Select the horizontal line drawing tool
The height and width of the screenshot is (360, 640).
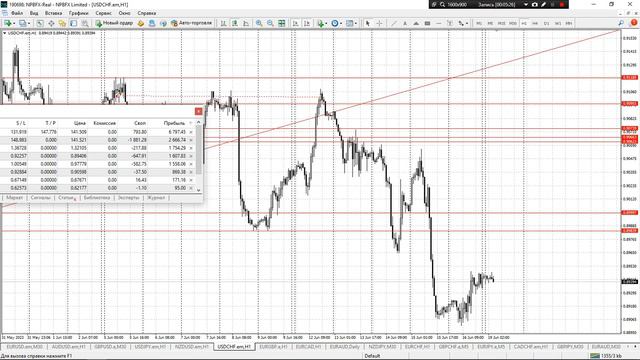tap(438, 23)
